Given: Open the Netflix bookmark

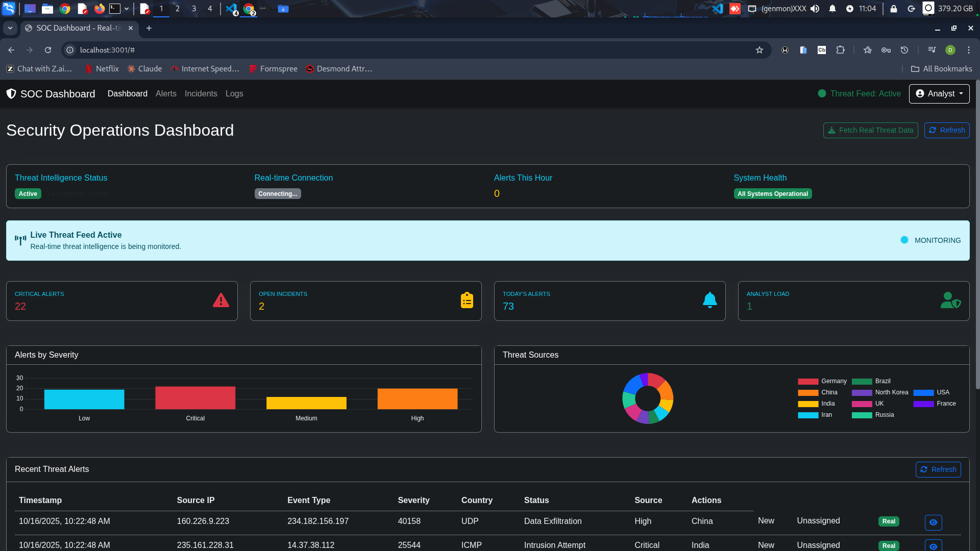Looking at the screenshot, I should tap(102, 69).
